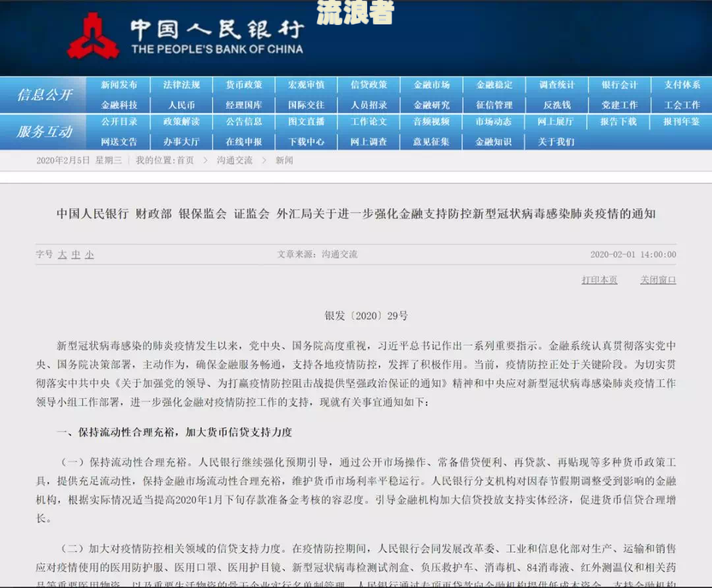712x588 pixels.
Task: Set font size to 中
Action: tap(76, 254)
